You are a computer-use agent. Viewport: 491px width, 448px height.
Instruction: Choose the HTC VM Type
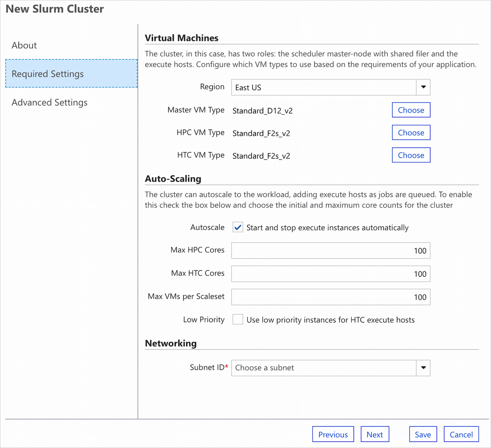(411, 155)
